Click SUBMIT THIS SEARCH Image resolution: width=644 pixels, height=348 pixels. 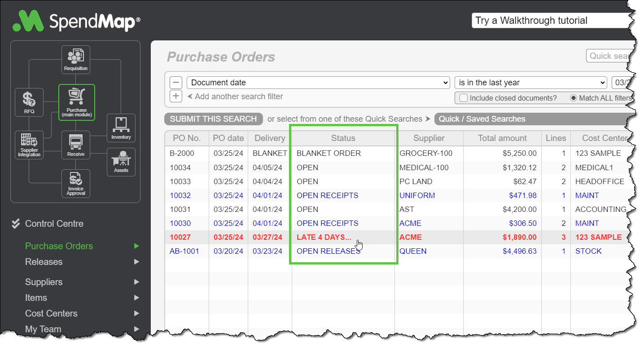tap(213, 119)
